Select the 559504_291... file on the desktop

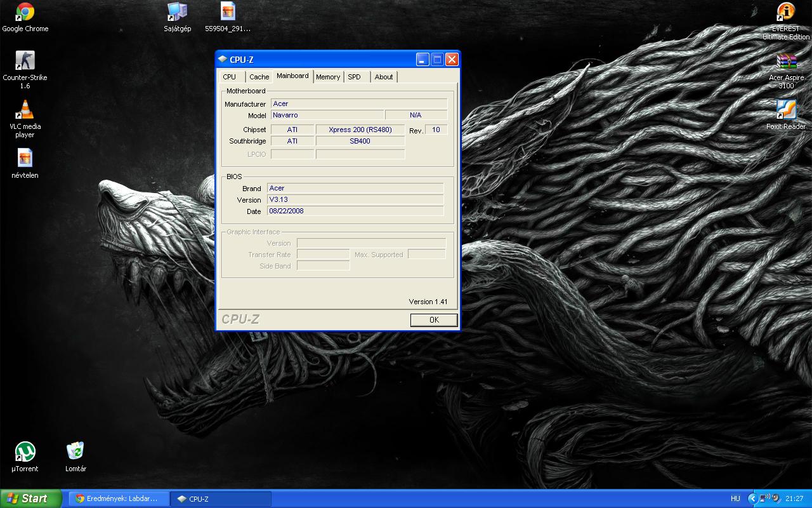228,17
